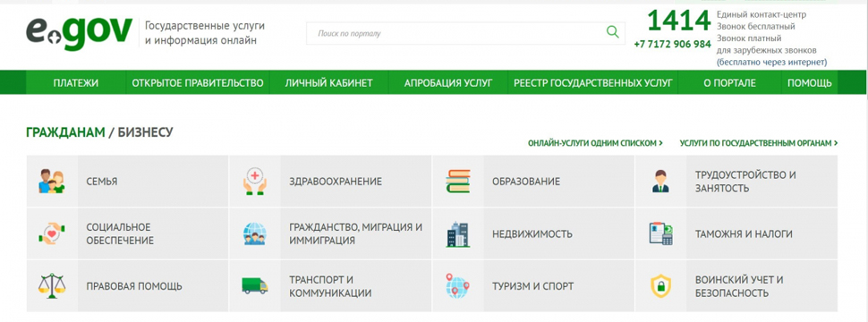Click the healthcare hands icon
The height and width of the screenshot is (322, 868).
point(255,182)
